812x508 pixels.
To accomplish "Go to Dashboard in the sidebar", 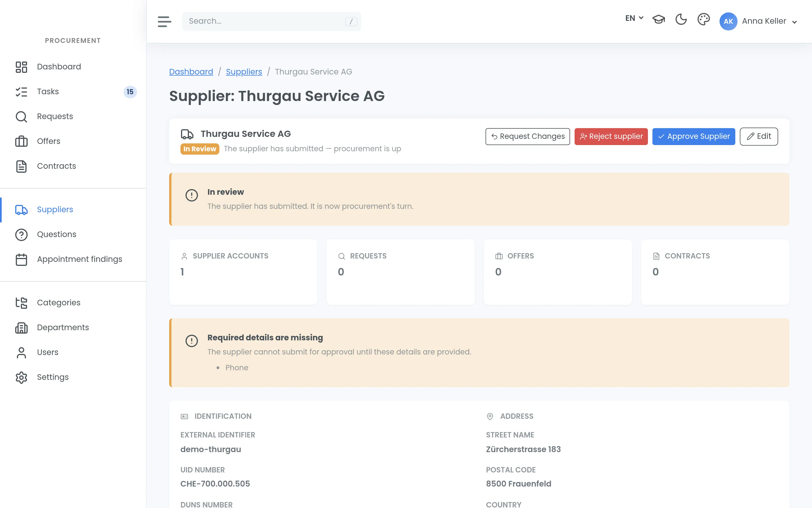I will click(x=73, y=67).
